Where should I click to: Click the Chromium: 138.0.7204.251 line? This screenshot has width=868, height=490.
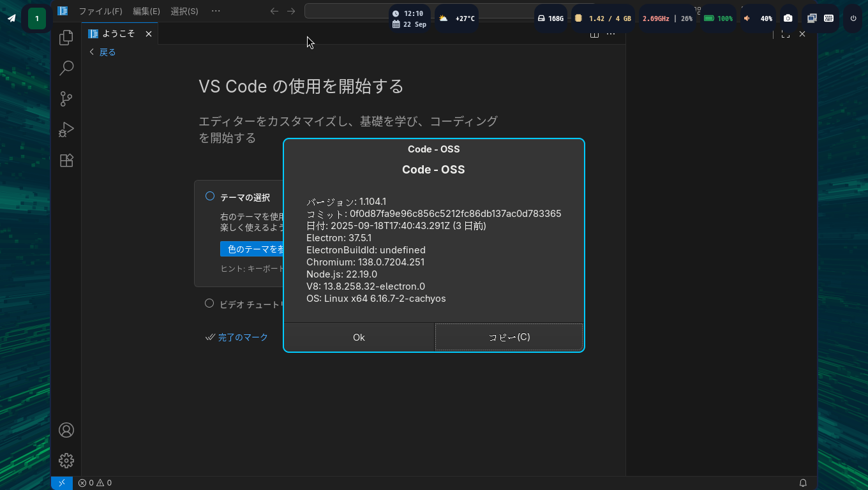point(365,262)
